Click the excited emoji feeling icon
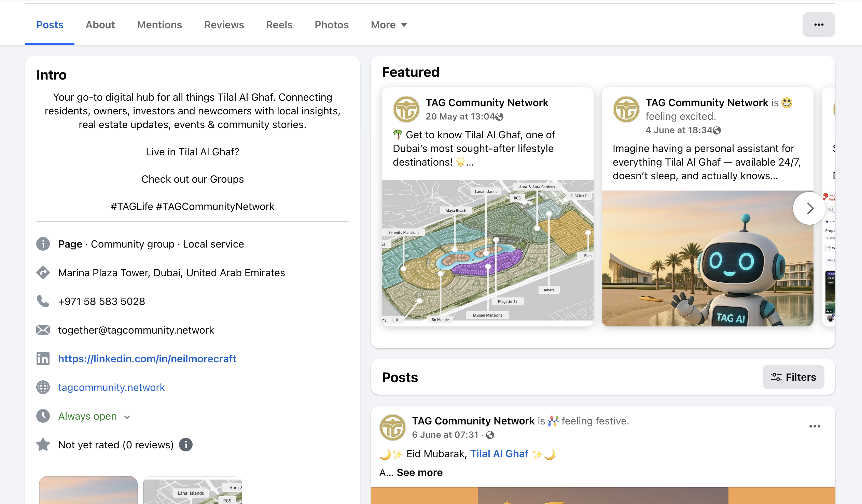 787,102
